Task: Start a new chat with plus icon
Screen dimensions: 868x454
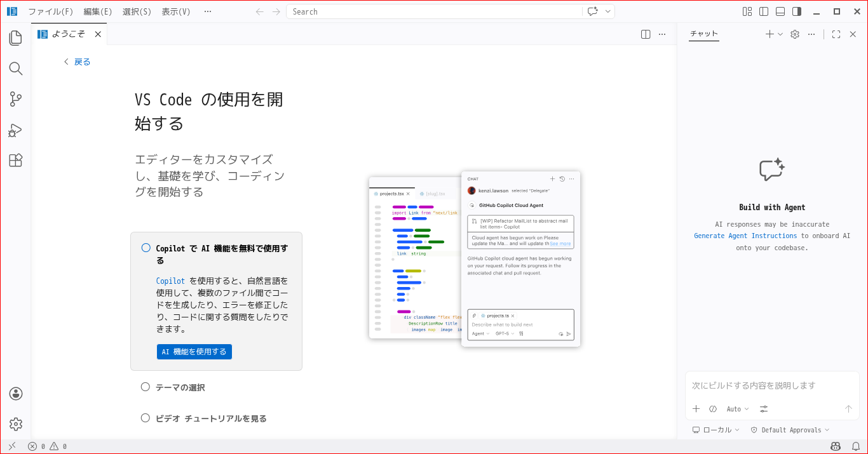Action: tap(770, 34)
